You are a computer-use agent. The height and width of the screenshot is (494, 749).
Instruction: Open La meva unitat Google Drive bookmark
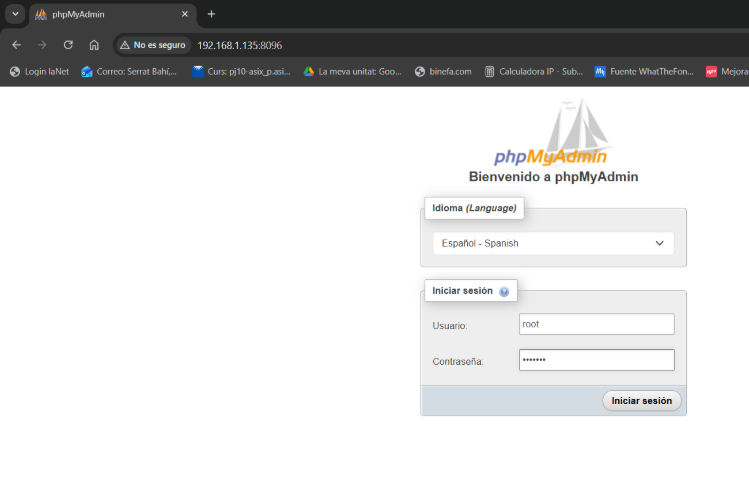coord(353,71)
